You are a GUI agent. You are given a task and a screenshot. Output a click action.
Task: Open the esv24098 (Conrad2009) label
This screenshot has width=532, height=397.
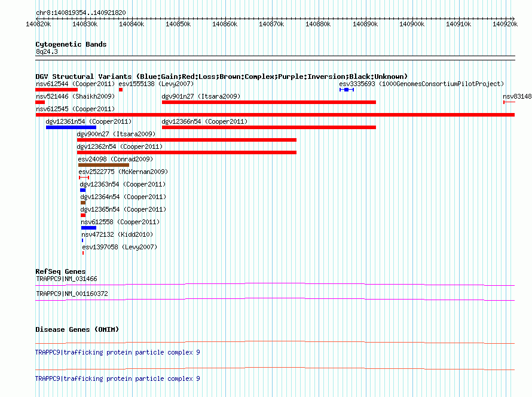click(115, 159)
